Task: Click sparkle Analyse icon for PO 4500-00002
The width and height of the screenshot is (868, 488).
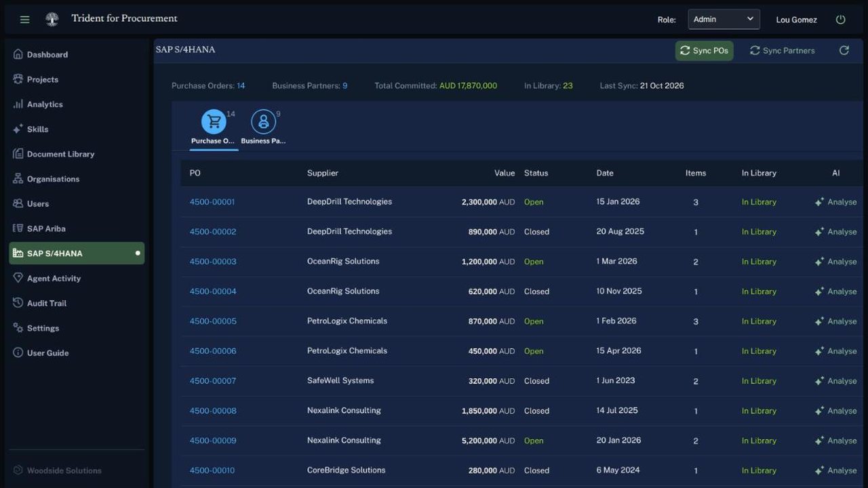Action: (819, 232)
